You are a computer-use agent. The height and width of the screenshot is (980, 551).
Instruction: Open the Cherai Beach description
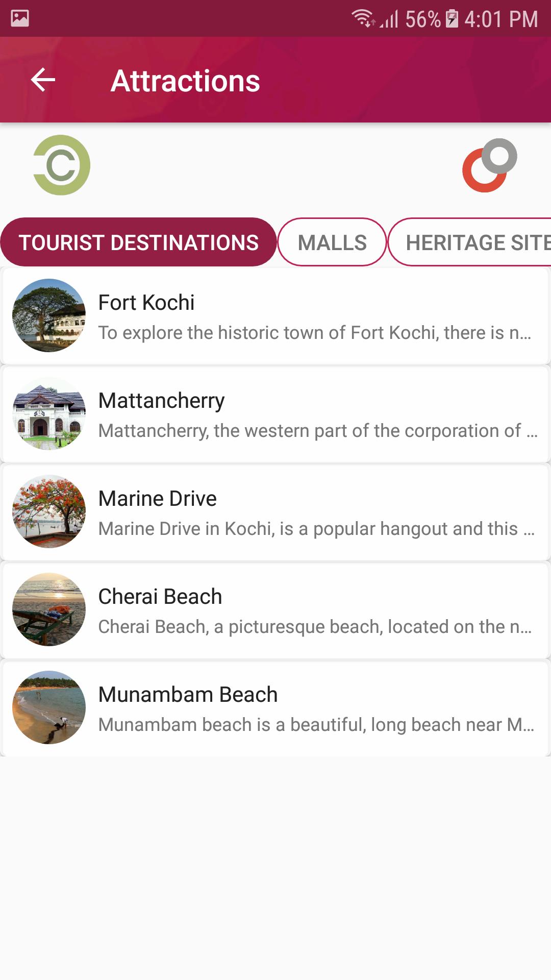pos(315,627)
